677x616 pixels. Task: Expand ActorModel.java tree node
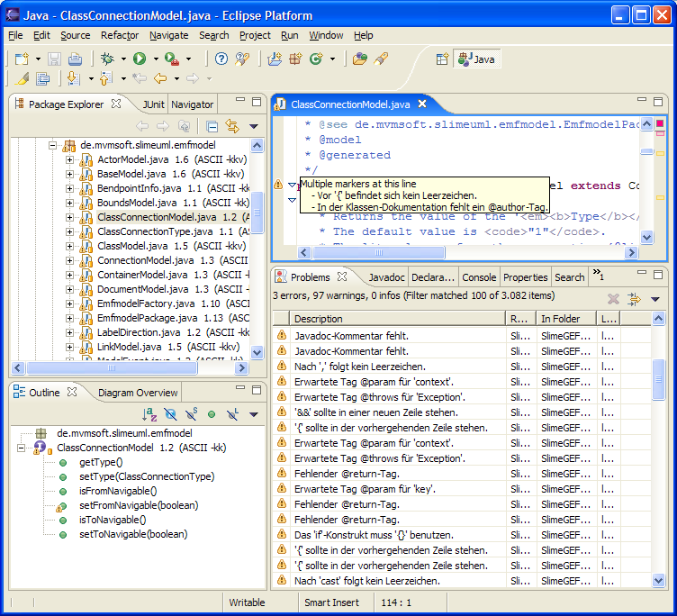pyautogui.click(x=69, y=159)
